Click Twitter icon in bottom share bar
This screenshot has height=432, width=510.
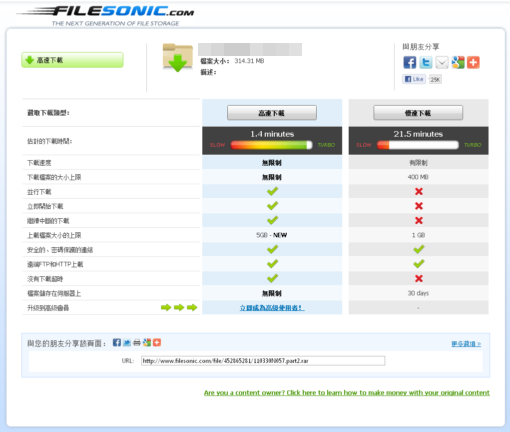pos(127,342)
